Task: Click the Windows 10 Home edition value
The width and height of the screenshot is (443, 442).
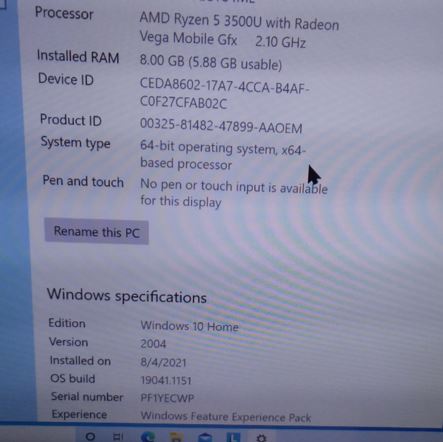Action: [189, 326]
